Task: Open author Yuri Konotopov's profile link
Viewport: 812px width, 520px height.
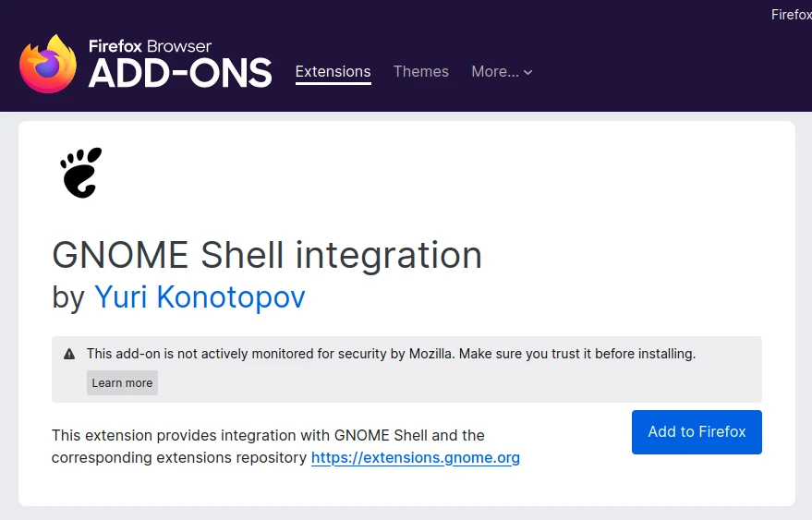Action: [x=200, y=297]
